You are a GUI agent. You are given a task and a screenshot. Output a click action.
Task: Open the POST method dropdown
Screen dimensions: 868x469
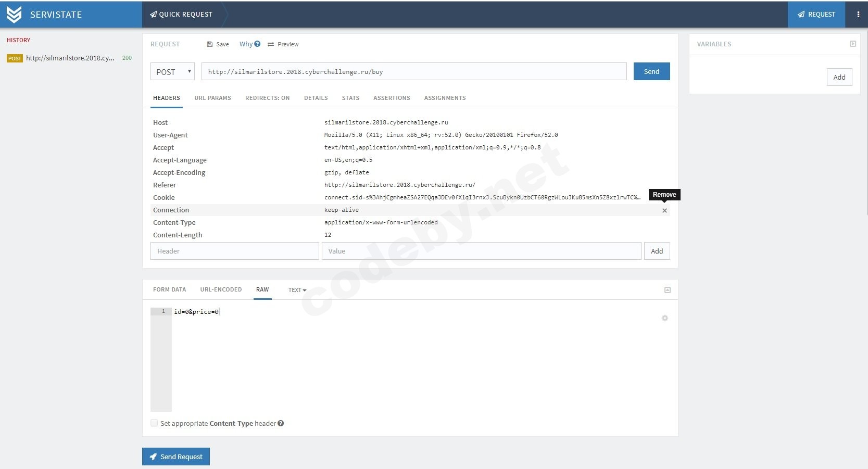tap(172, 72)
